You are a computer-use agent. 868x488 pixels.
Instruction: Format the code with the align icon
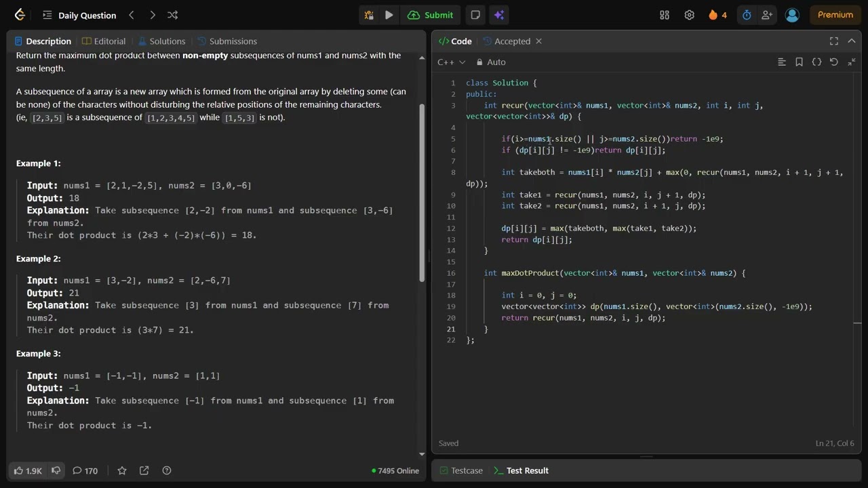click(782, 62)
